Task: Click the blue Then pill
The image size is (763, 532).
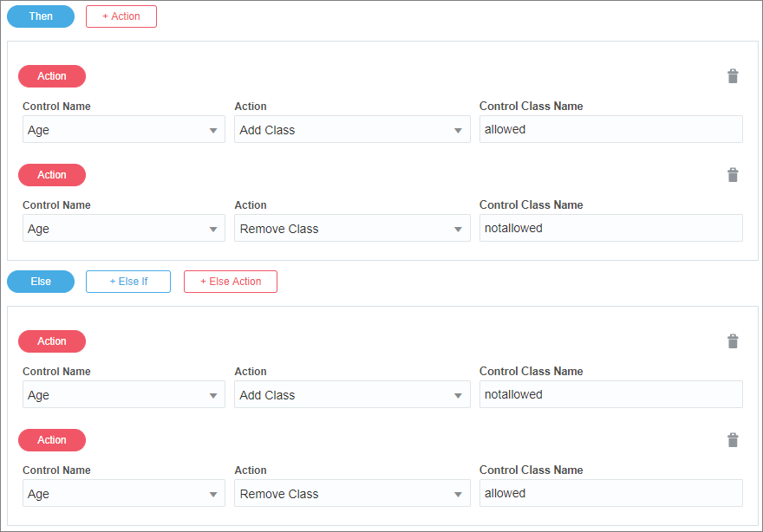Action: coord(41,16)
